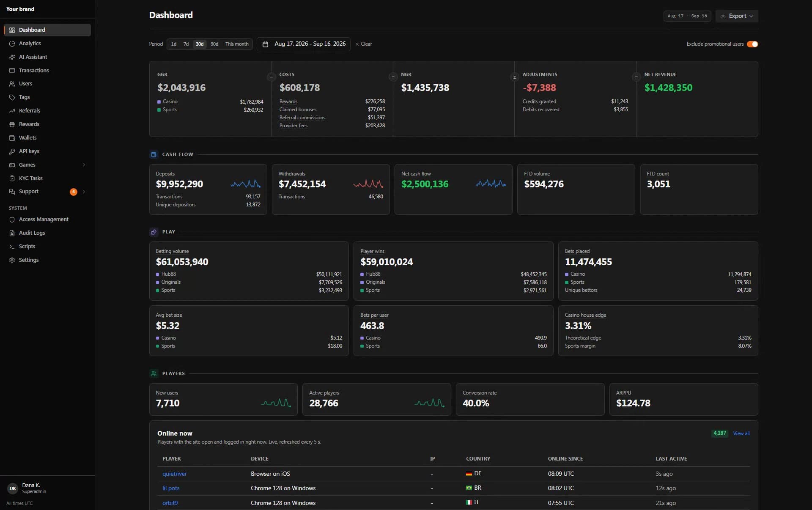The height and width of the screenshot is (510, 812).
Task: Click the API keys key icon
Action: pyautogui.click(x=12, y=151)
